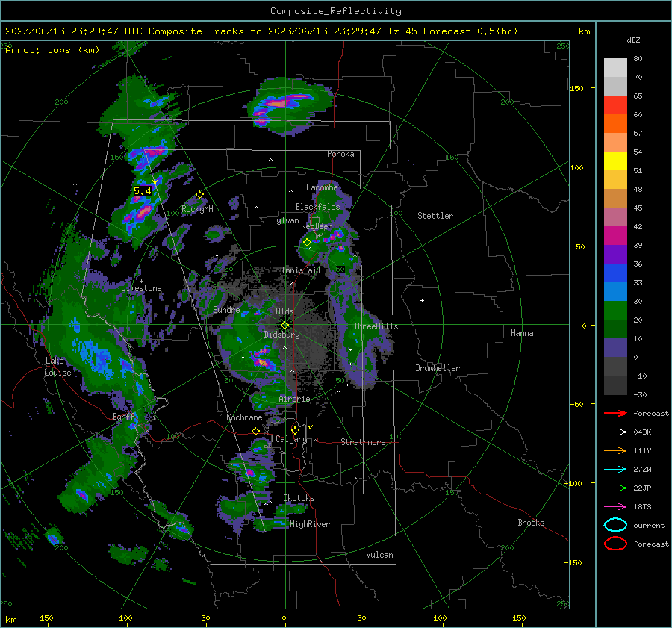The image size is (672, 628).
Task: Click the yellow diamond marker above Calgary
Action: tap(295, 430)
